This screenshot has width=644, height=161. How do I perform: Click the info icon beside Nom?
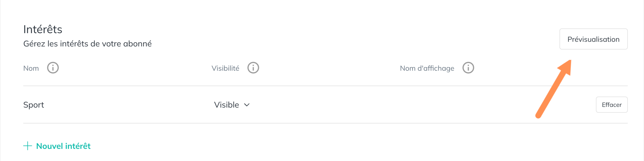click(53, 68)
